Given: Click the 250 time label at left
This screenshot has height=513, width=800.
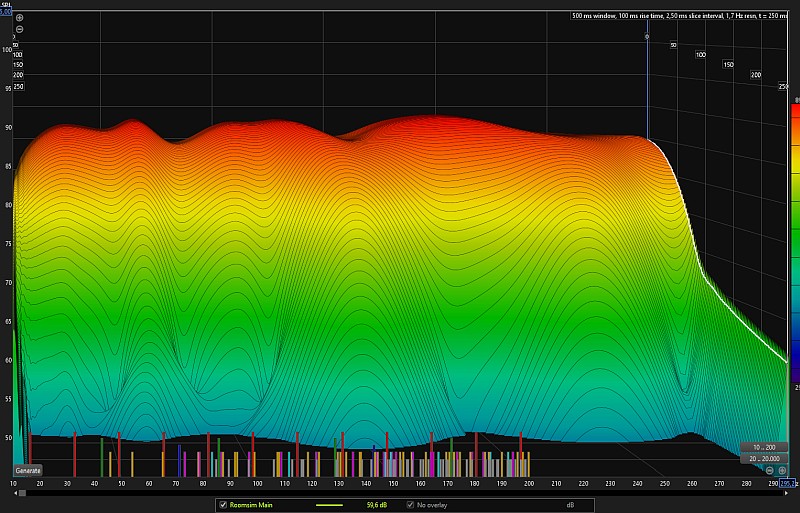Looking at the screenshot, I should pos(18,87).
